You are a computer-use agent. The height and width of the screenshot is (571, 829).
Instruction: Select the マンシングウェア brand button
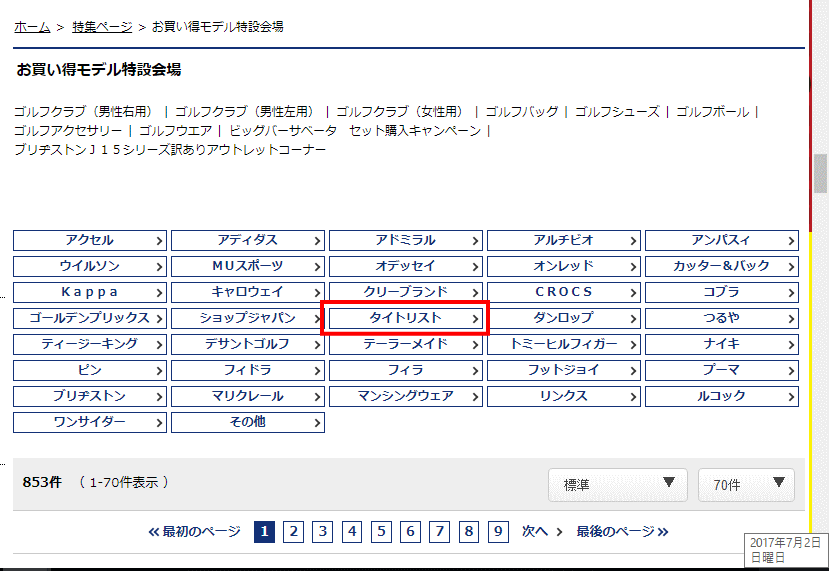(406, 396)
